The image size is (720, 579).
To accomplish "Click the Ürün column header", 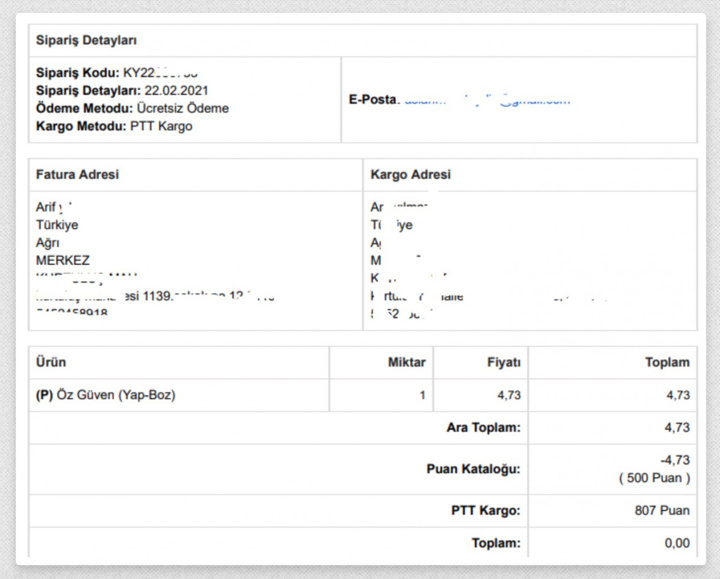I will (51, 362).
